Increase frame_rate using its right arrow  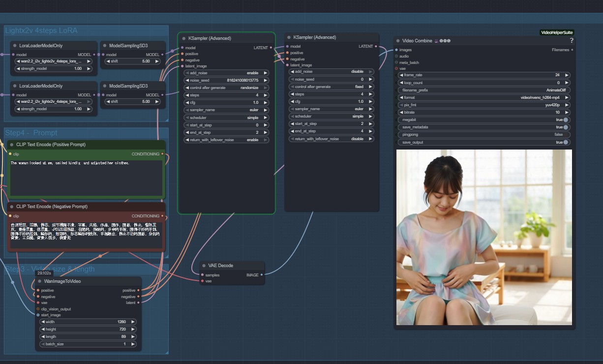[567, 75]
